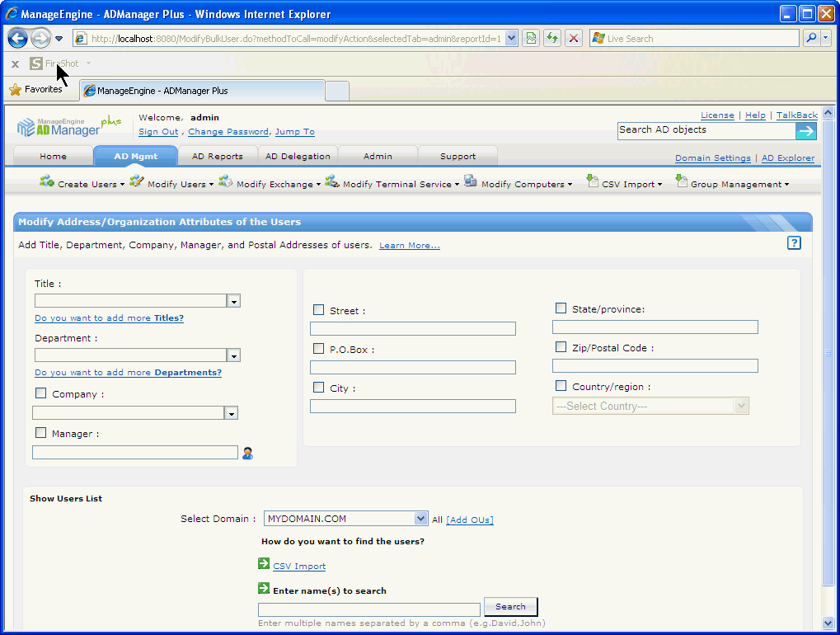This screenshot has width=840, height=635.
Task: Click the CSV Import toolbar icon
Action: (592, 181)
